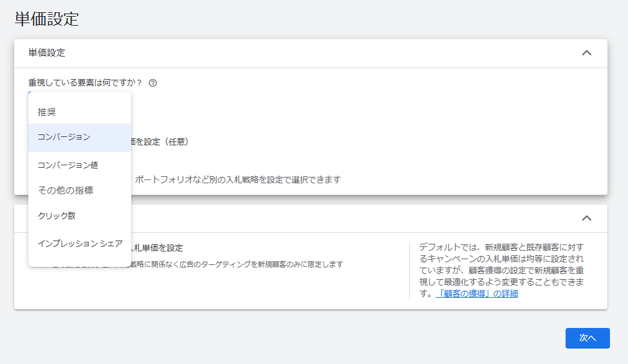
Task: Click the 単価設定 card header title
Action: (x=46, y=53)
